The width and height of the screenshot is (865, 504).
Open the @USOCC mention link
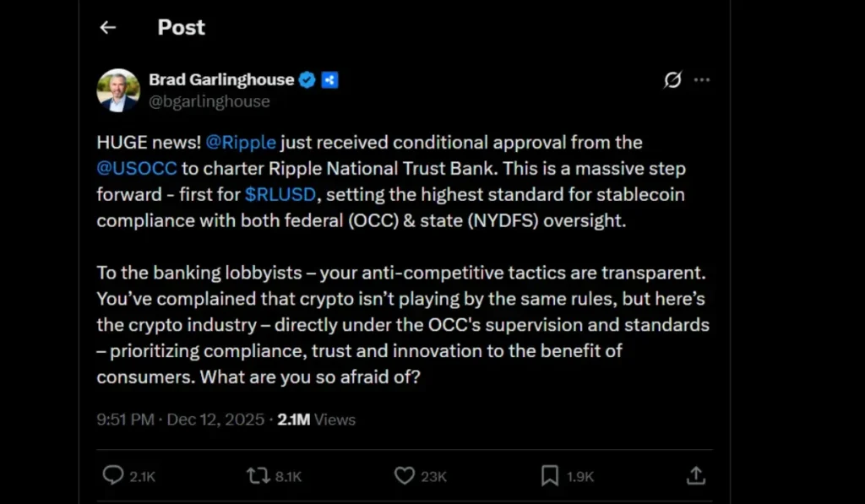point(137,168)
